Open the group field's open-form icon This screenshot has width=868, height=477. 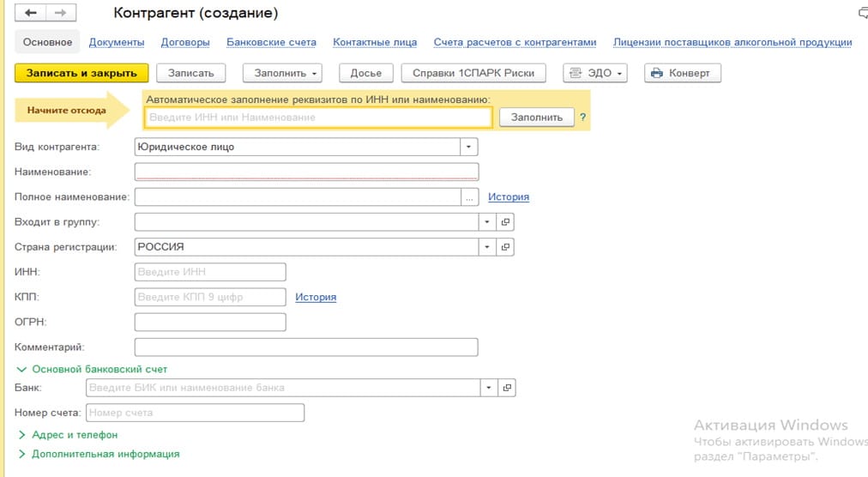point(505,222)
